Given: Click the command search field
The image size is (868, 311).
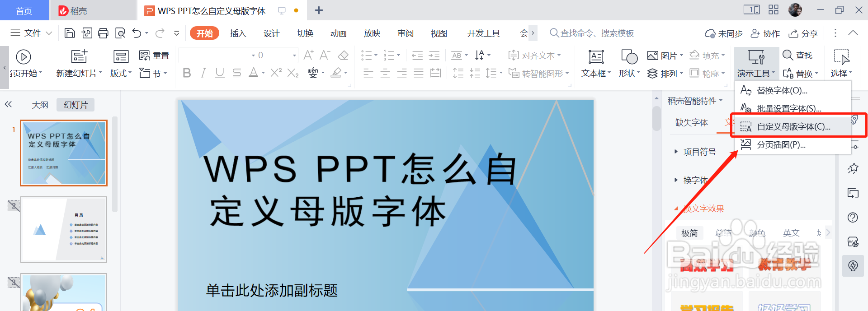Looking at the screenshot, I should pyautogui.click(x=592, y=33).
